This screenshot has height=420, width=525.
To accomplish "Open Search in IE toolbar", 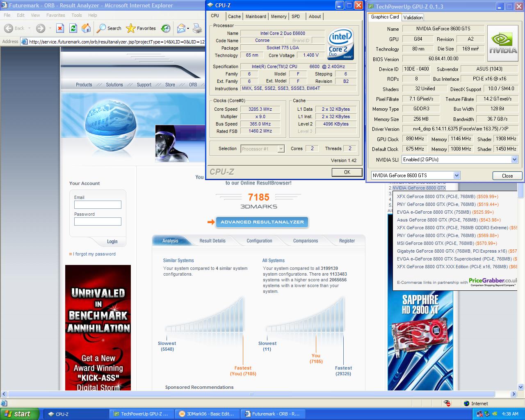I will tap(109, 28).
